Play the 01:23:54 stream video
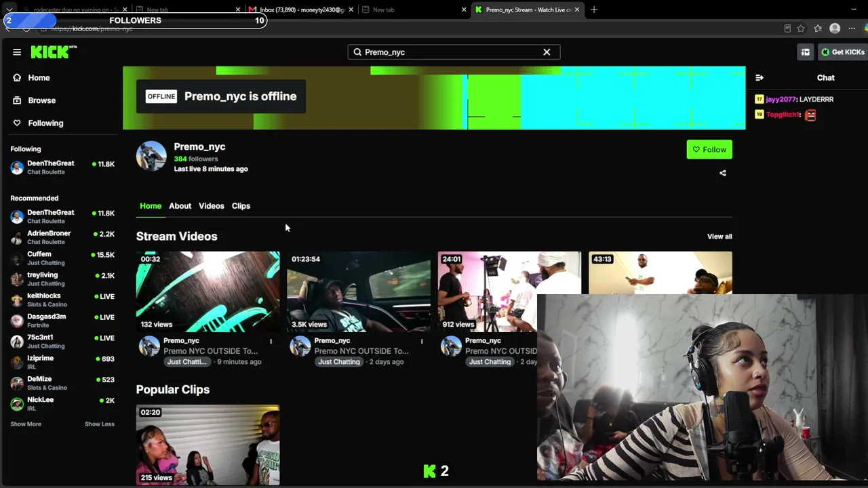The height and width of the screenshot is (488, 868). (359, 292)
